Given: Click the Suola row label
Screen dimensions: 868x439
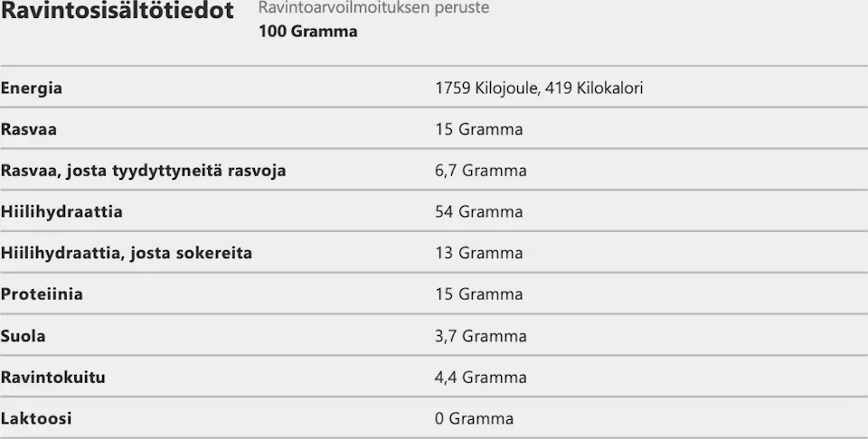Looking at the screenshot, I should [24, 336].
